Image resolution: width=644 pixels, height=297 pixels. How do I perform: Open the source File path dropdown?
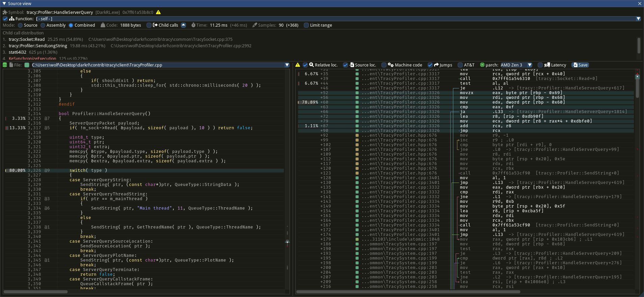click(x=287, y=65)
